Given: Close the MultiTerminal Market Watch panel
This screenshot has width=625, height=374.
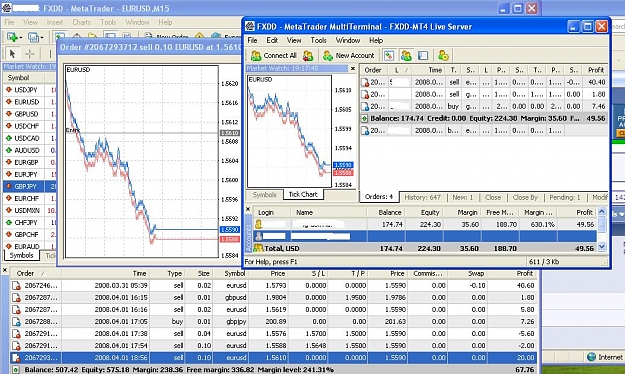Looking at the screenshot, I should [352, 69].
